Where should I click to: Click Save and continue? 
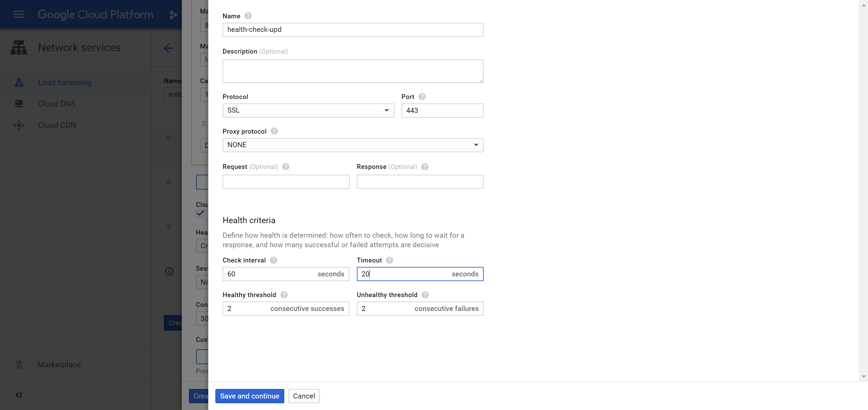(x=250, y=396)
